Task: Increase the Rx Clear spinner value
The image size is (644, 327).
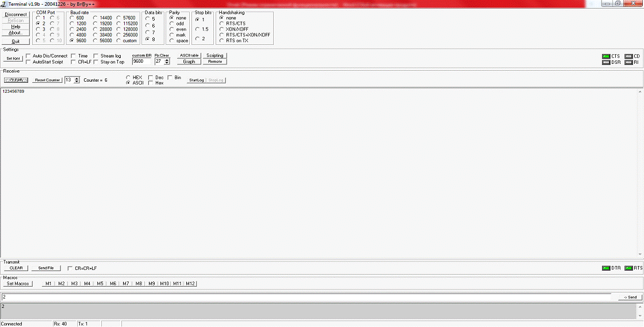Action: pyautogui.click(x=167, y=59)
